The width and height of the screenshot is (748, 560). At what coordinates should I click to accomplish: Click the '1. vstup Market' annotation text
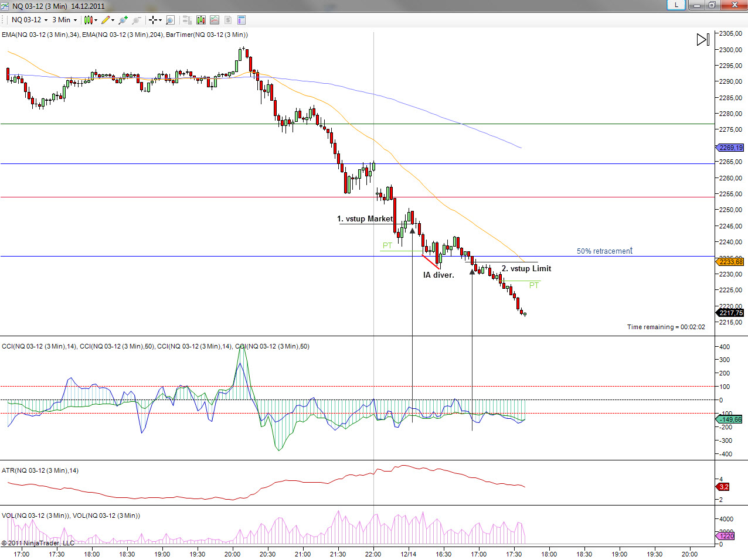365,218
